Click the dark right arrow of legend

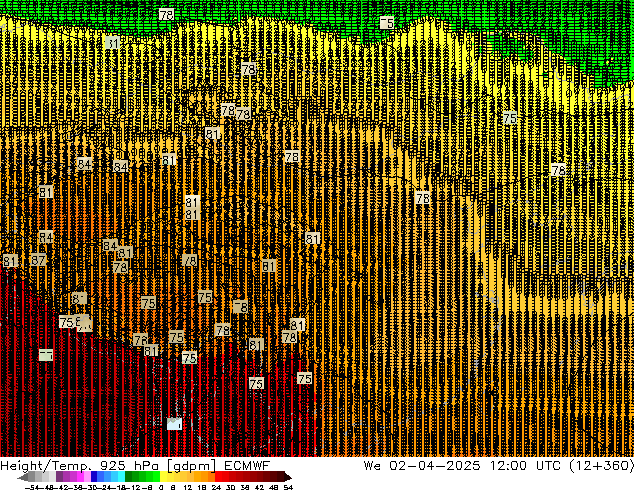pyautogui.click(x=288, y=477)
